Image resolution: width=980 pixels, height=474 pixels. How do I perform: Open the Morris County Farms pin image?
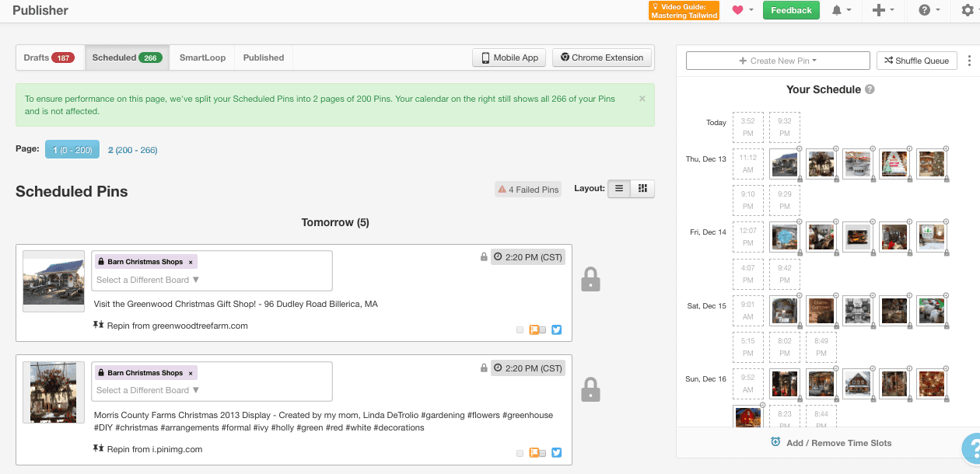click(x=54, y=392)
